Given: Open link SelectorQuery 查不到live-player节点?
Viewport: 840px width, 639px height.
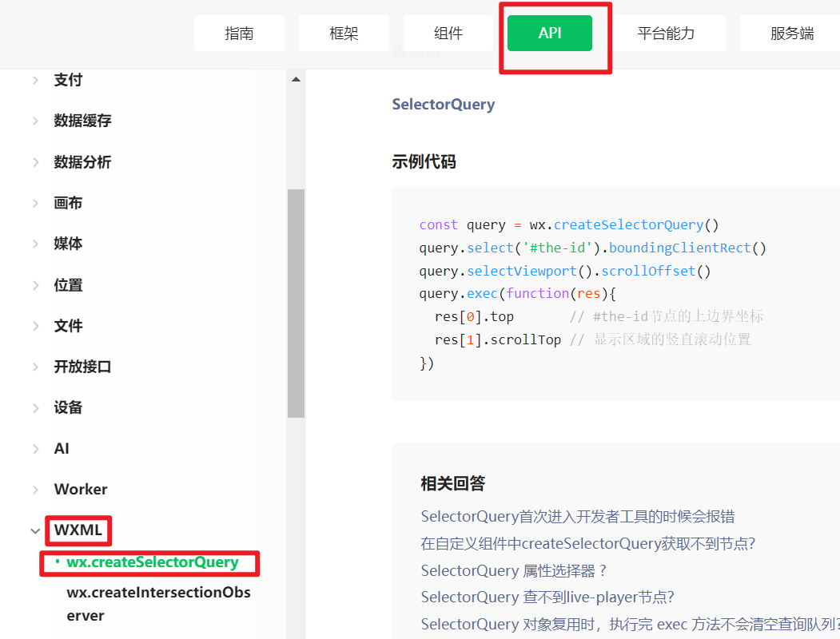Looking at the screenshot, I should coord(547,597).
